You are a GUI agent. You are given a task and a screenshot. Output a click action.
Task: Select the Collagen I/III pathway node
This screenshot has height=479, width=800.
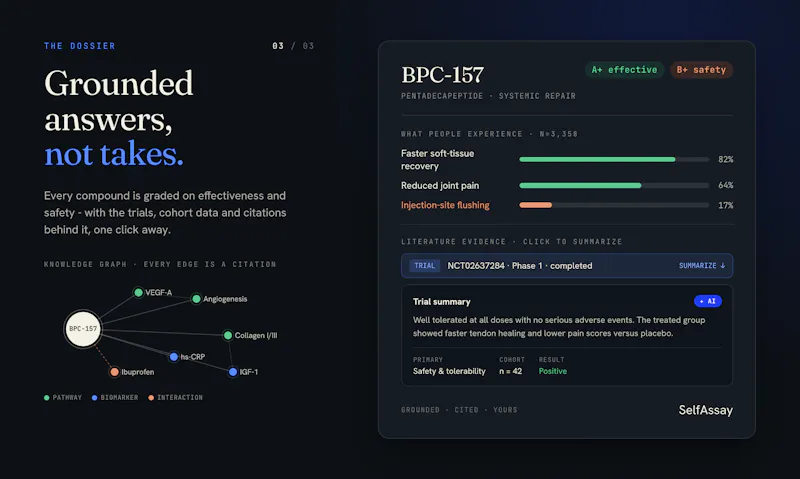(x=228, y=335)
